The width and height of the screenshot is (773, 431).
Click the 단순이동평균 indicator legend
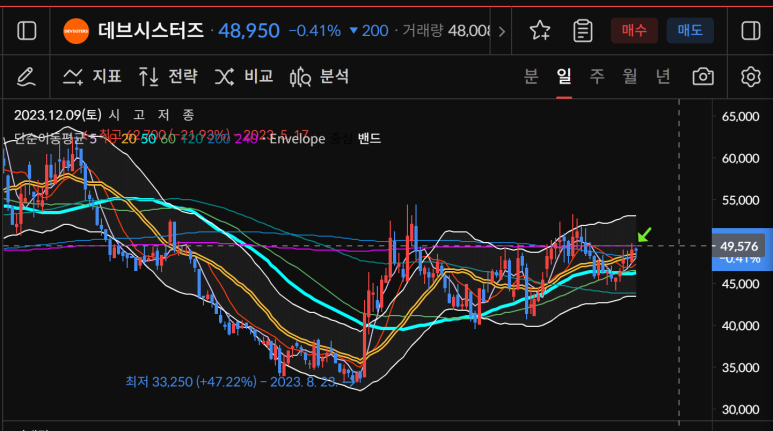point(49,139)
